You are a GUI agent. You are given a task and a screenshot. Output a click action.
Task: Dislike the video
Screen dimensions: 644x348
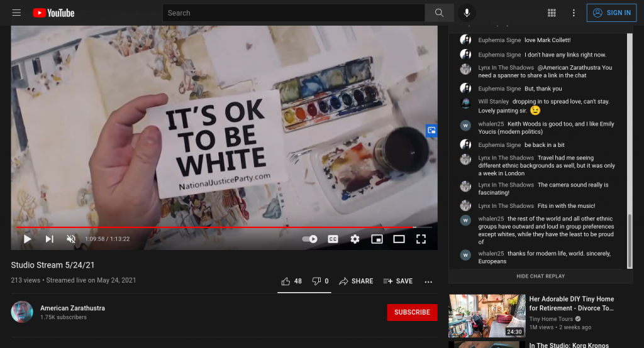320,281
